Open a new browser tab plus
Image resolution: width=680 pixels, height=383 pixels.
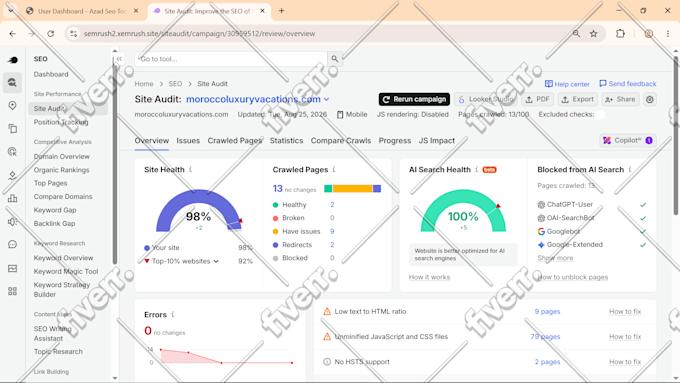point(281,11)
